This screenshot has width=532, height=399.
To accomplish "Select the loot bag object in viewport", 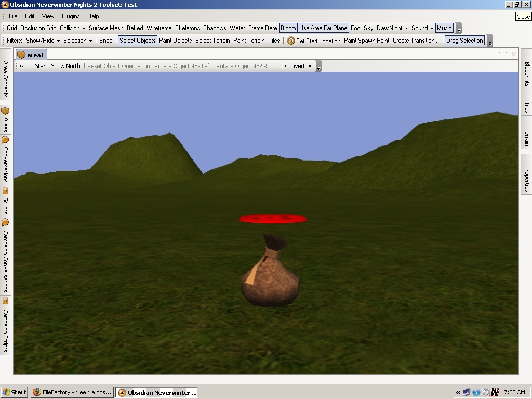I will tap(270, 278).
